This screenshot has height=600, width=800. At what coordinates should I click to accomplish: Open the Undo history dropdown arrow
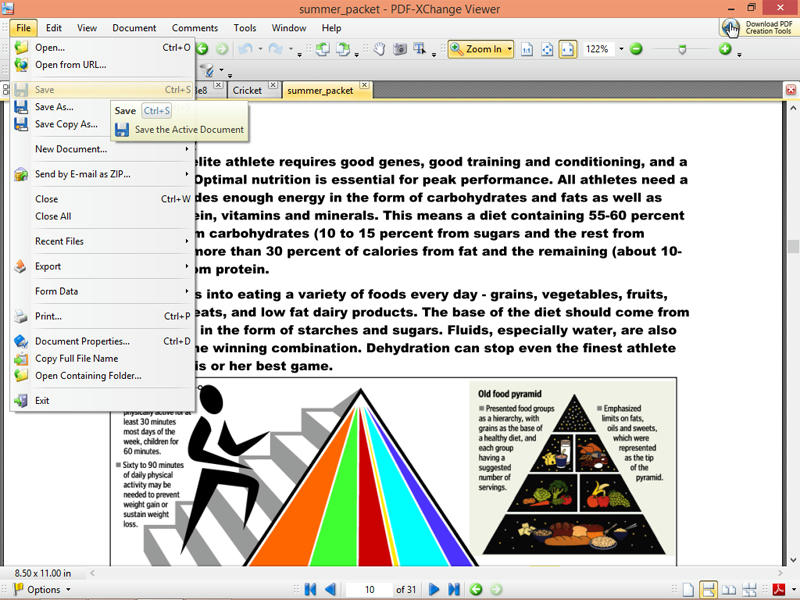[x=260, y=49]
